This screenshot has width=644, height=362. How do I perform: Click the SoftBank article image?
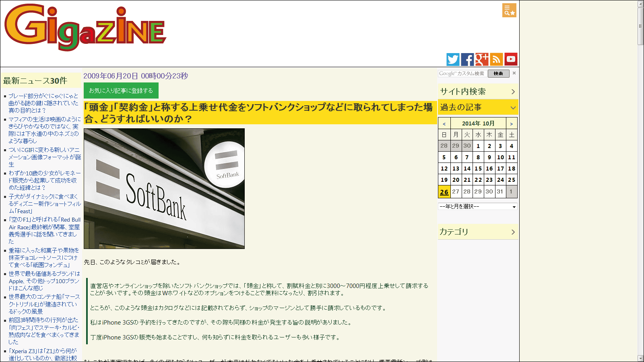164,189
